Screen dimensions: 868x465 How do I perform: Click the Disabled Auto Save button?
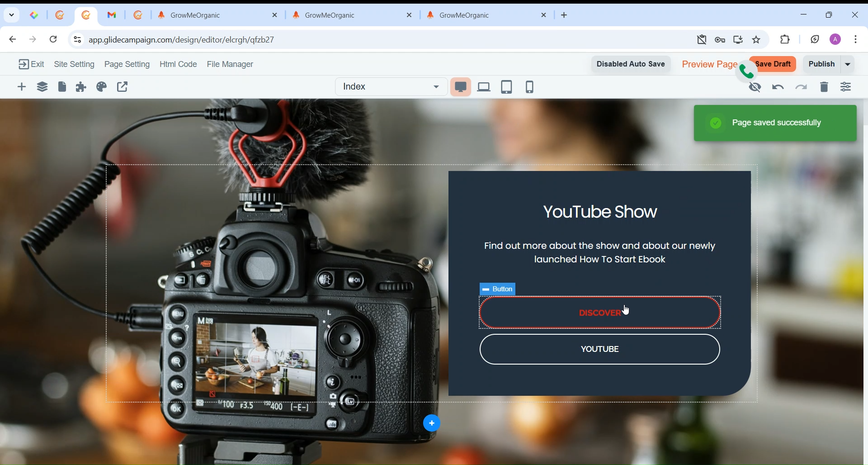(630, 64)
